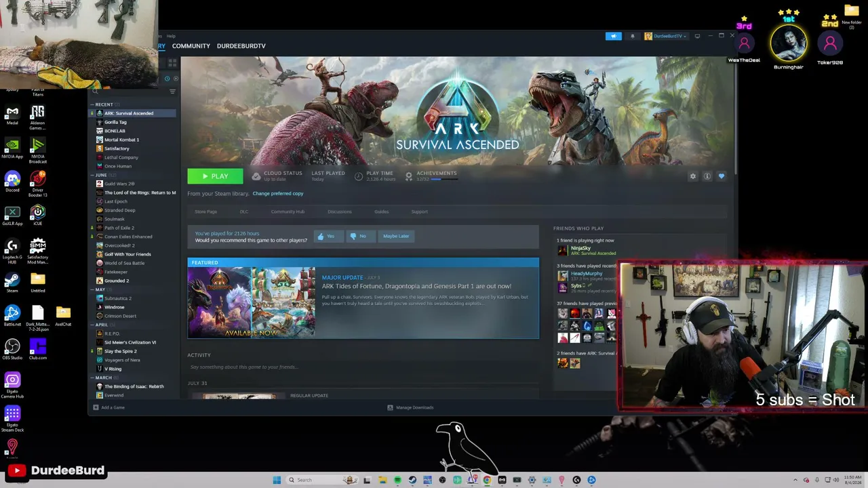Select Mortal Kombat 1 in library
Image resolution: width=868 pixels, height=488 pixels.
tap(134, 140)
